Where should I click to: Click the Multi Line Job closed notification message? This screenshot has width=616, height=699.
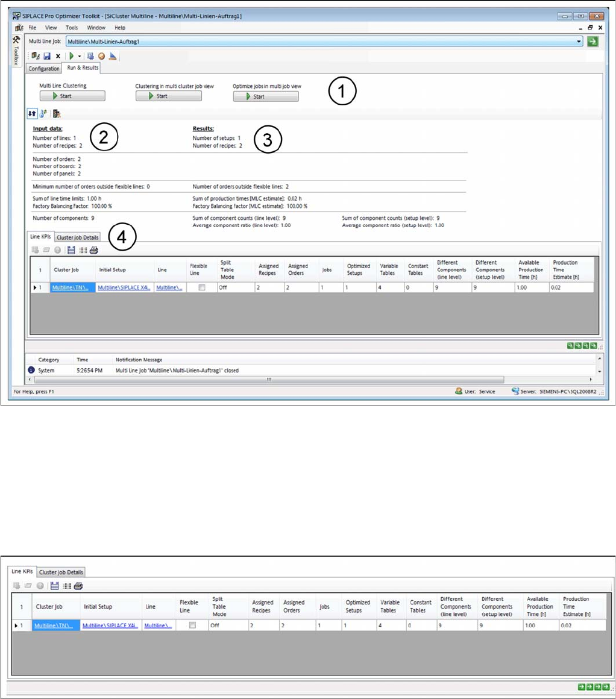click(177, 371)
